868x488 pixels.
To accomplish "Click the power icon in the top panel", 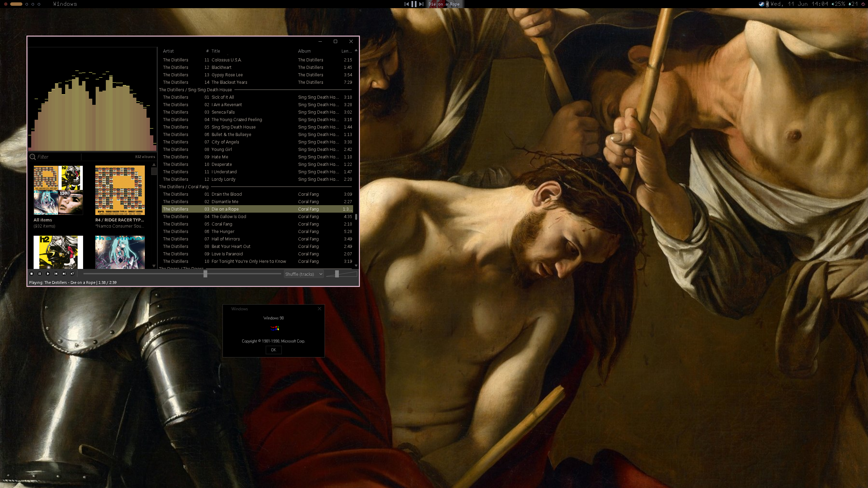I will 863,4.
